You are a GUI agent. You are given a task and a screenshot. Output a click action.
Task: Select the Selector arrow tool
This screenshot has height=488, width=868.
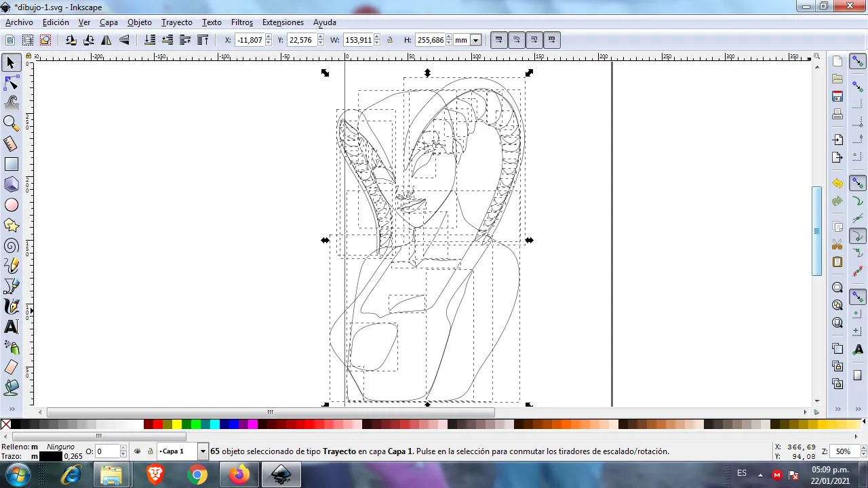(x=11, y=63)
